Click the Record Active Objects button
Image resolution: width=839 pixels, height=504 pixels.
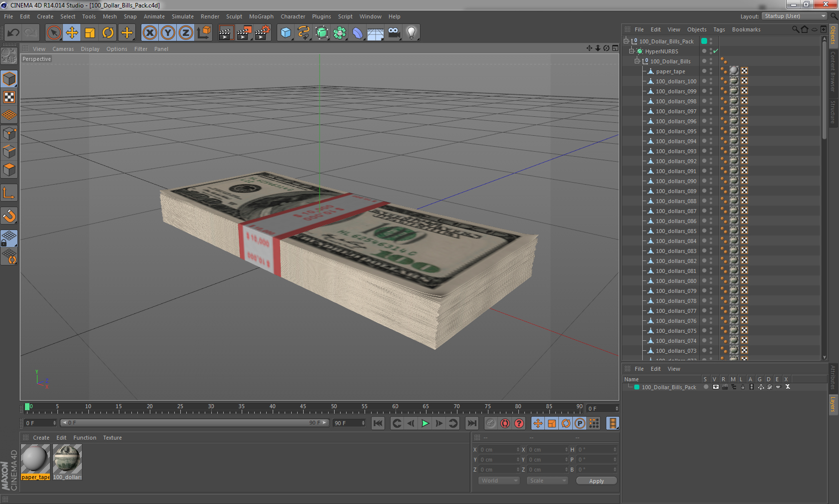(491, 423)
